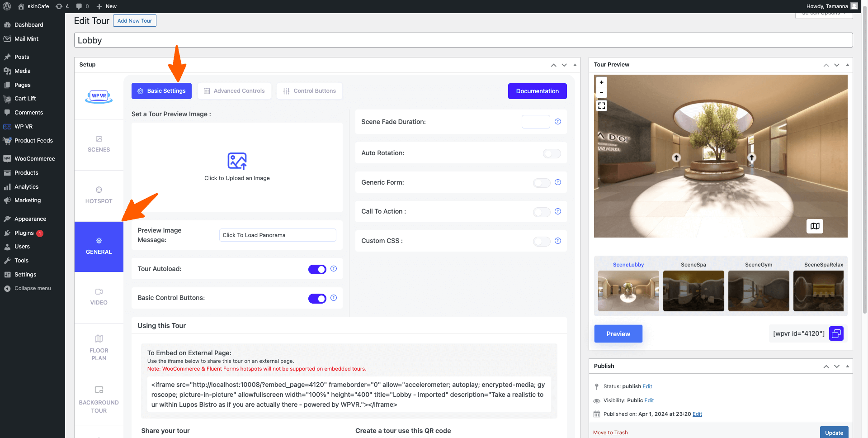Open the Advanced Controls tab
The width and height of the screenshot is (868, 438).
(x=234, y=91)
